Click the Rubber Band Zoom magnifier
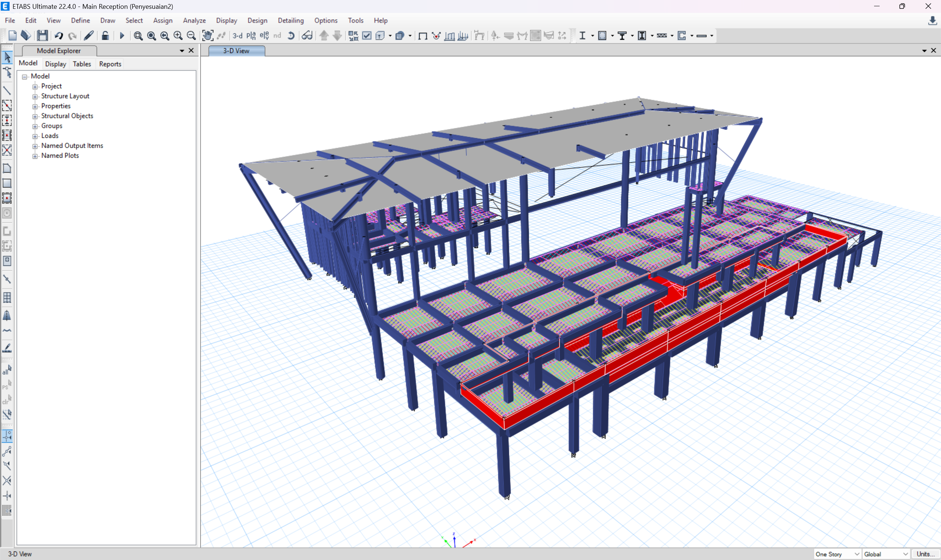Viewport: 941px width, 560px height. (138, 36)
